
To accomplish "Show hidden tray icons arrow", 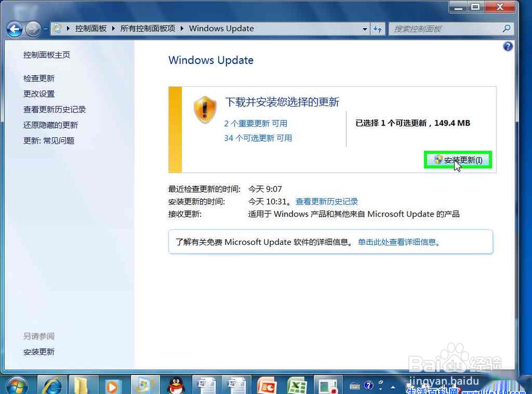I will [393, 387].
